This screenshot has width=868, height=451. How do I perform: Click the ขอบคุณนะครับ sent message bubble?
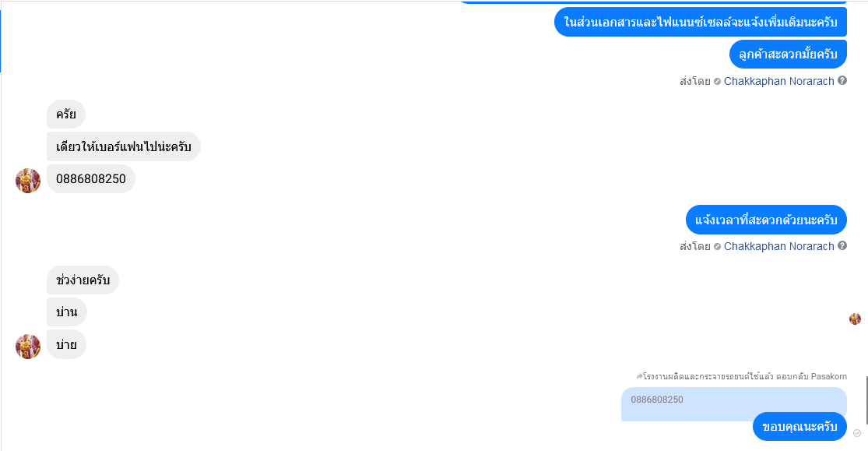pos(799,427)
